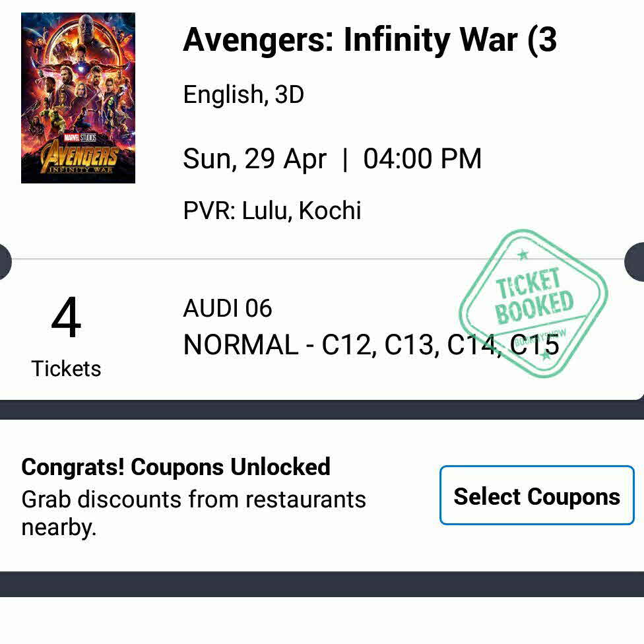Tap the Avengers: Infinity War movie title
The image size is (644, 644).
[370, 41]
